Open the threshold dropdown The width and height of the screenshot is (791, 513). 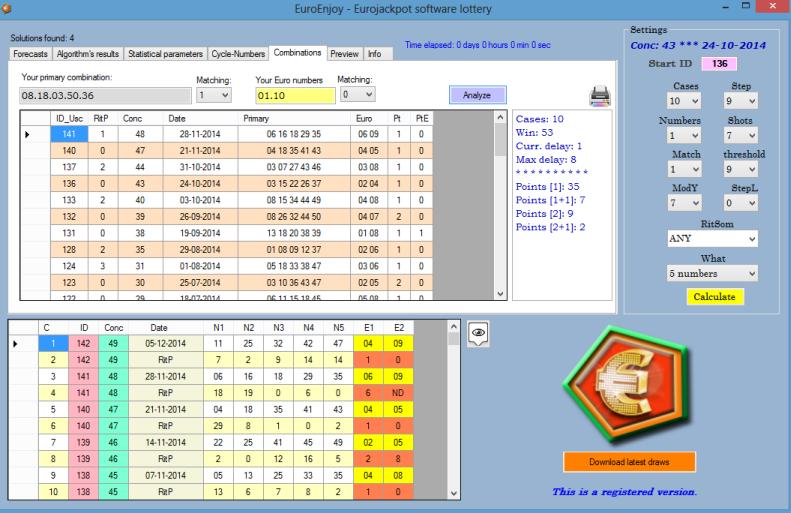[x=741, y=169]
